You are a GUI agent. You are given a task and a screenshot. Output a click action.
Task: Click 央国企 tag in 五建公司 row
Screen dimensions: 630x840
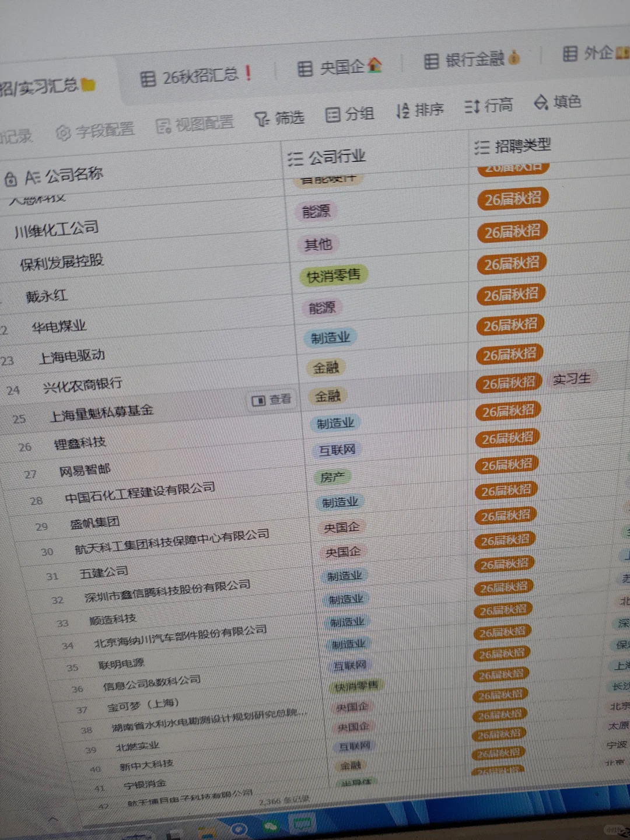[342, 551]
